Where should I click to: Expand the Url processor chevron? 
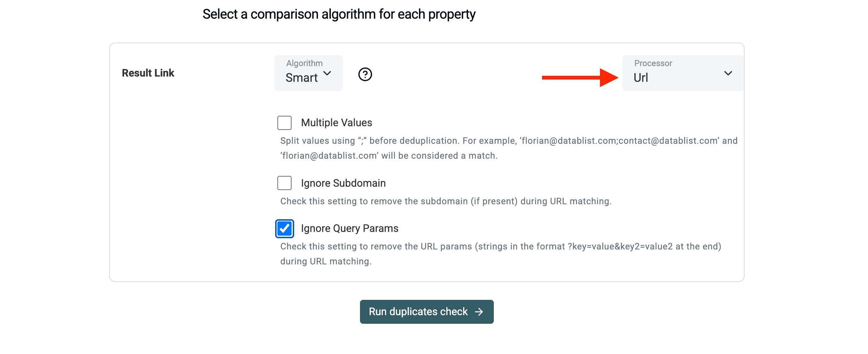point(728,73)
